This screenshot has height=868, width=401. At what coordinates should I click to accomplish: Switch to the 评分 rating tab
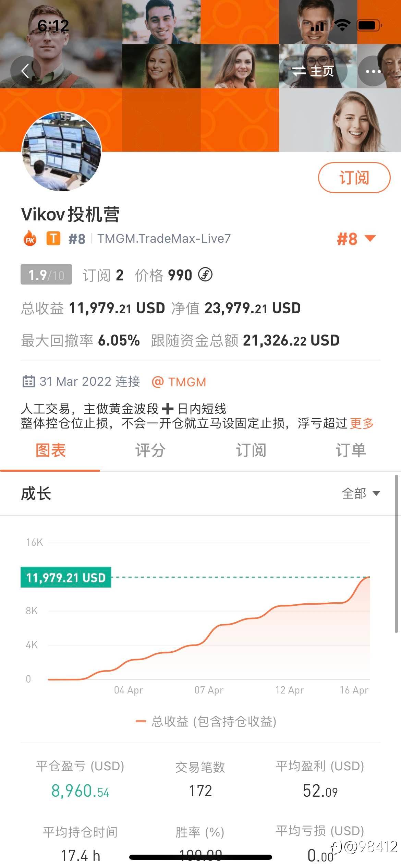[150, 450]
